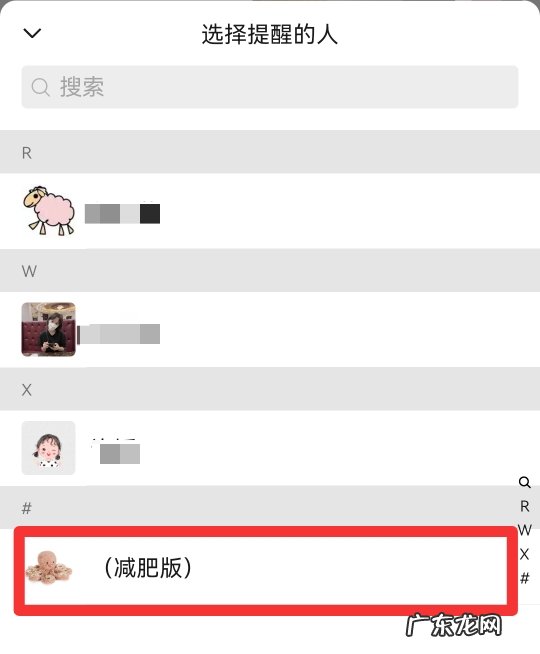Click the search input field
Viewport: 540px width, 654px height.
coord(270,87)
